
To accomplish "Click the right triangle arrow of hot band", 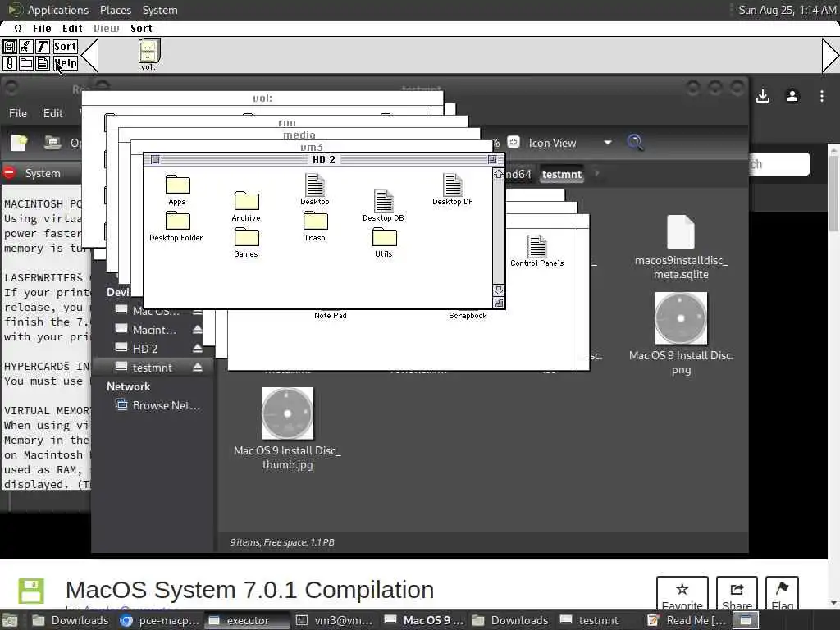I will tap(830, 55).
